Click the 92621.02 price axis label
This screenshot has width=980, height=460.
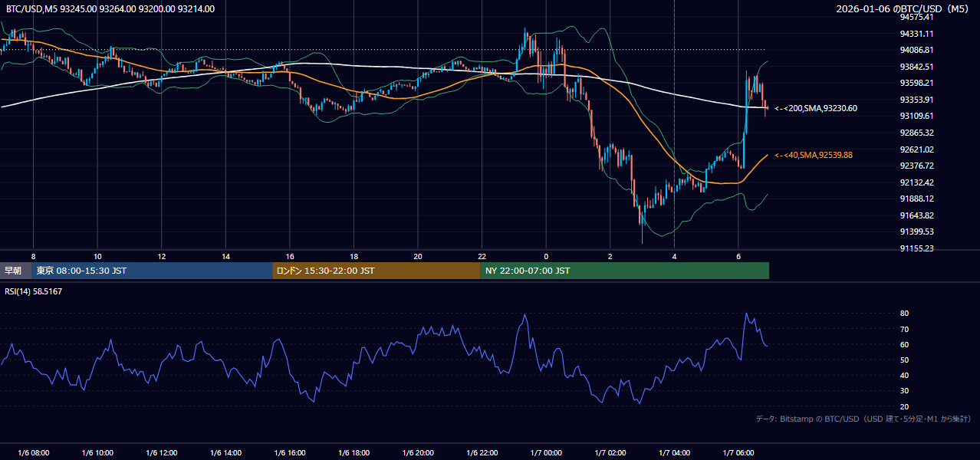click(916, 149)
